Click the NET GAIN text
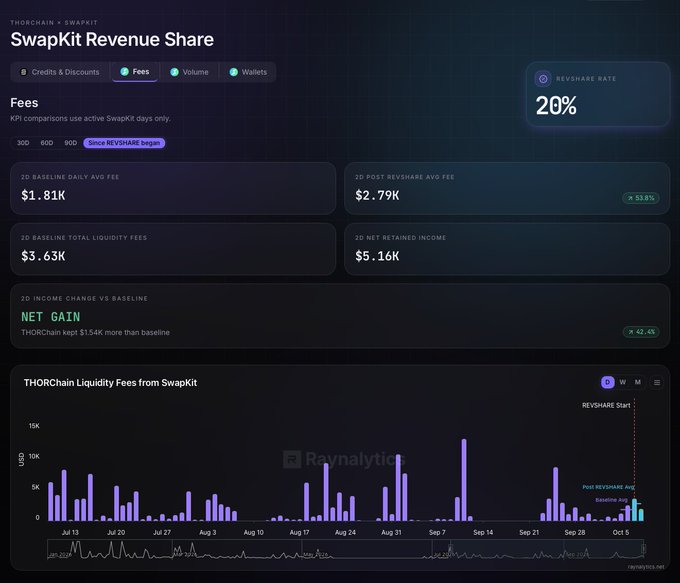Image resolution: width=680 pixels, height=583 pixels. tap(51, 317)
